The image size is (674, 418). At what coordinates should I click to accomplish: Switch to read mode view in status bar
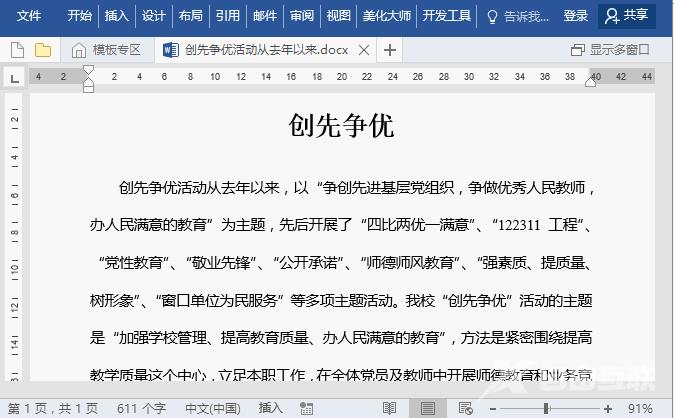click(x=389, y=408)
